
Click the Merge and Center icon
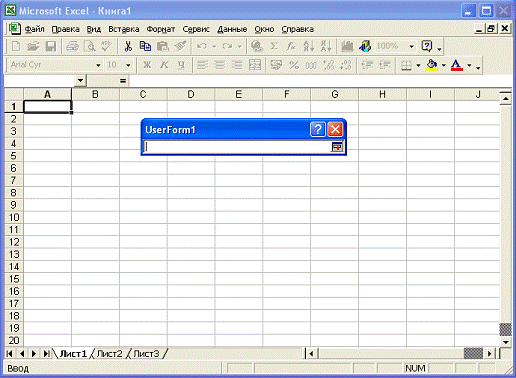point(255,65)
